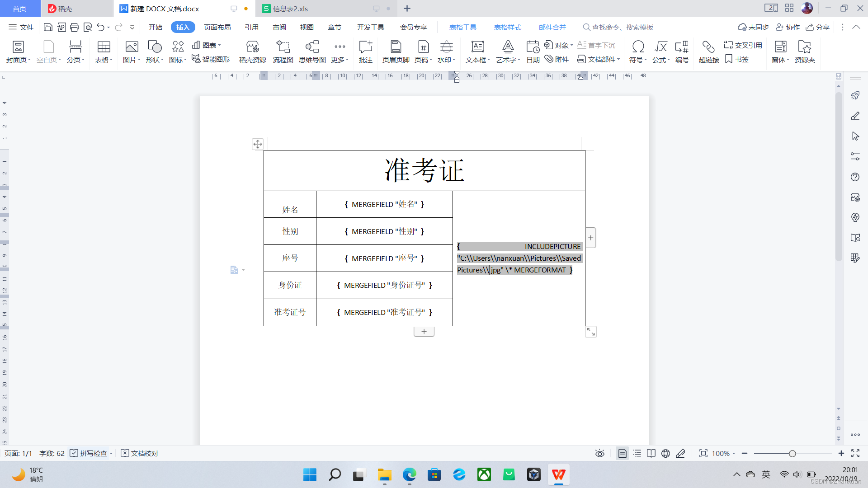This screenshot has width=868, height=488.
Task: Open the Mail Merge (邮件合并) tab
Action: pos(552,27)
